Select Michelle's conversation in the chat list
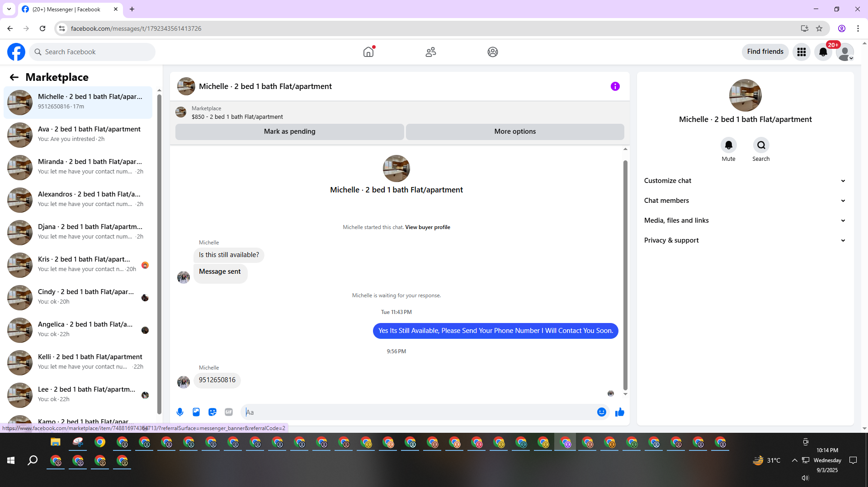The height and width of the screenshot is (487, 868). point(78,103)
